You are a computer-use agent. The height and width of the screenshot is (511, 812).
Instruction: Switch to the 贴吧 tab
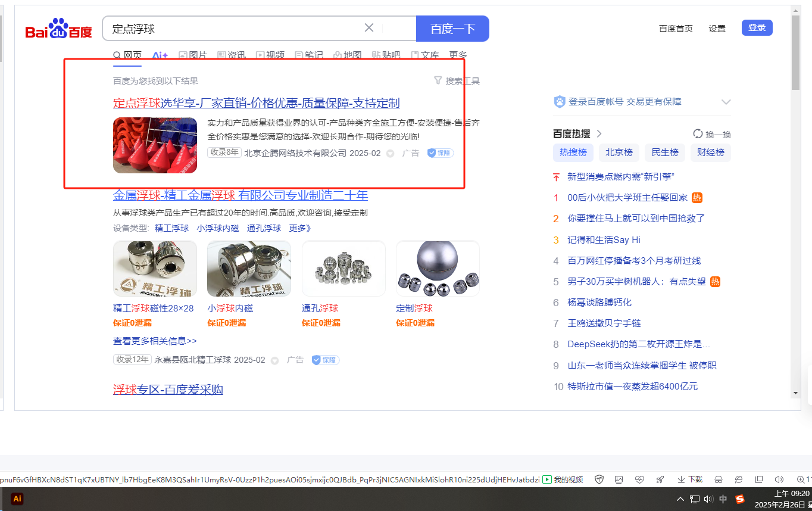point(386,55)
